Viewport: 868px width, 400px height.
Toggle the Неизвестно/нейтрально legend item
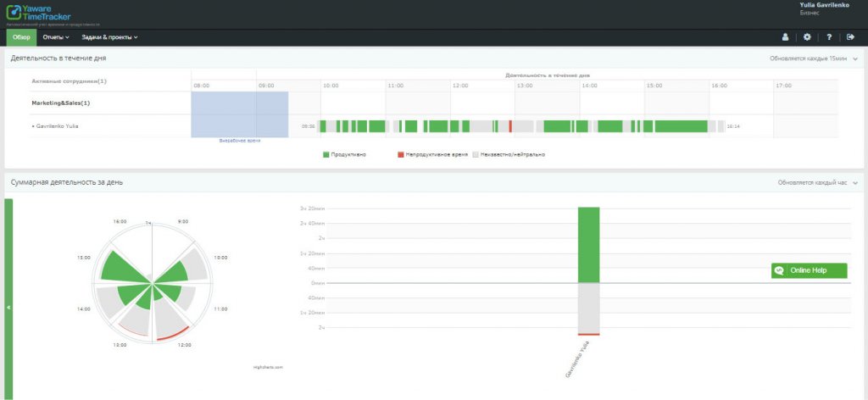pos(509,155)
